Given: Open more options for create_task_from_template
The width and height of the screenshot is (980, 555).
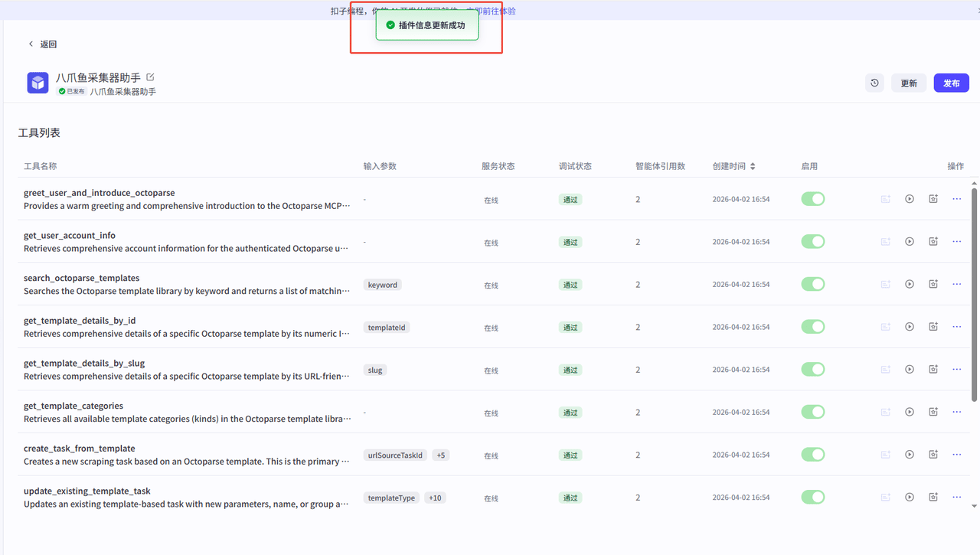Looking at the screenshot, I should click(x=957, y=455).
